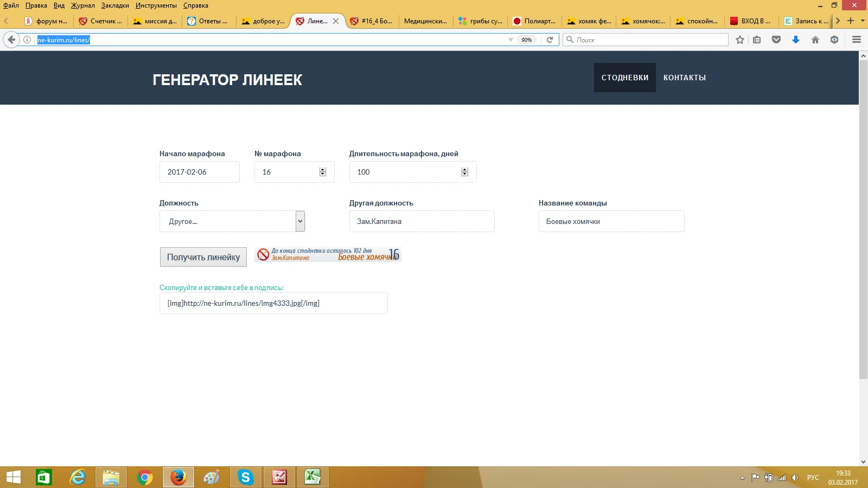Open File Explorer from taskbar
This screenshot has height=488, width=868.
[x=111, y=477]
